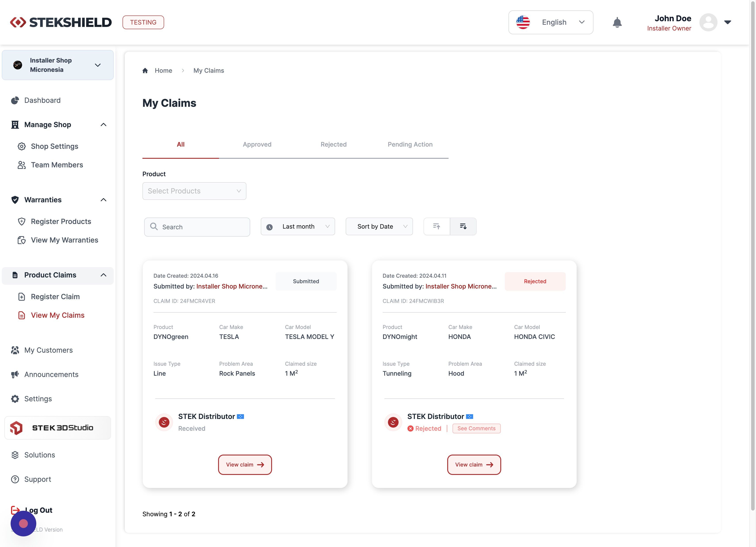Click the Announcements megaphone icon
This screenshot has height=547, width=756.
[x=15, y=375]
